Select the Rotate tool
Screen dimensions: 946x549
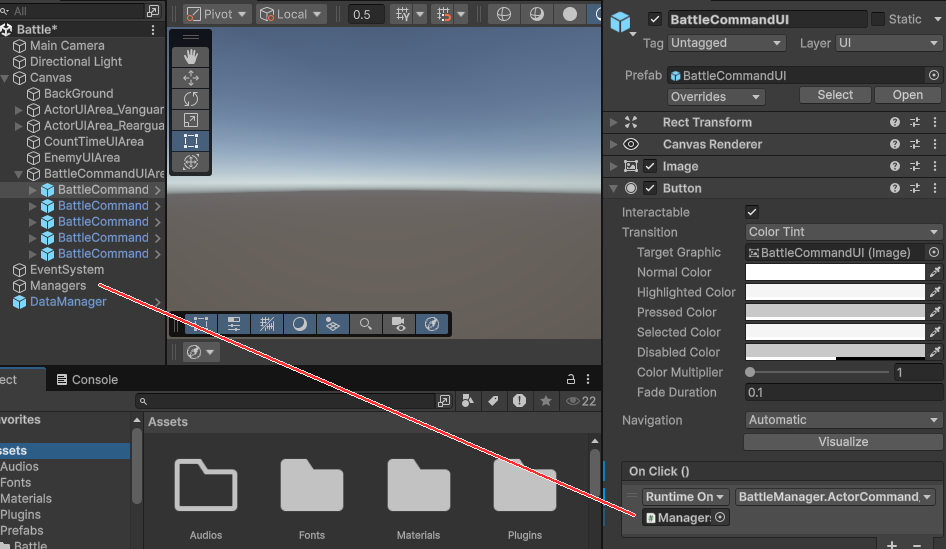coord(190,99)
